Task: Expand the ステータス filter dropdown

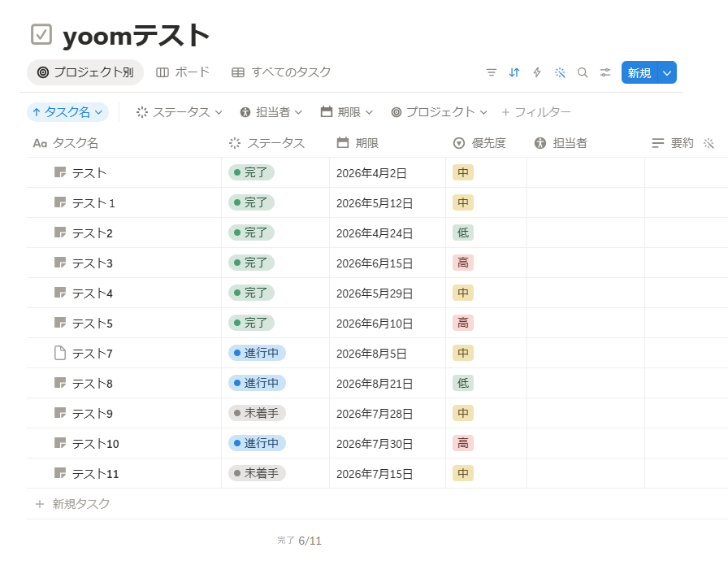Action: (x=180, y=112)
